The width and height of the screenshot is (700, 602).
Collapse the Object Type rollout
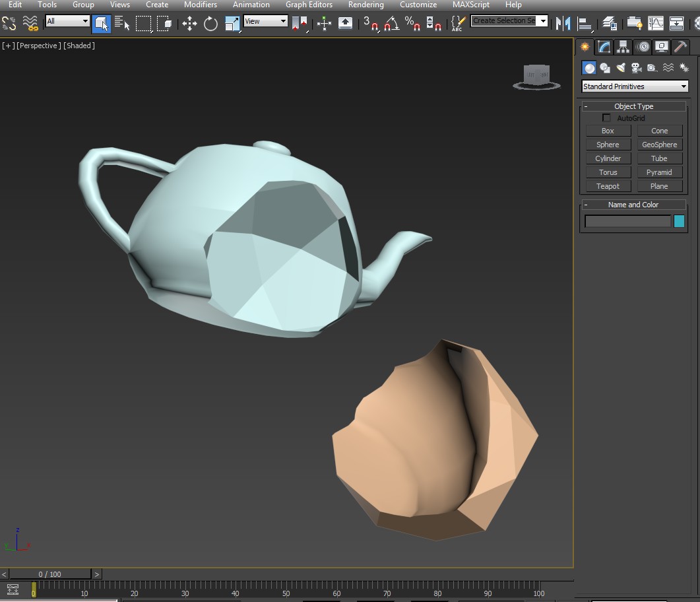[x=633, y=106]
